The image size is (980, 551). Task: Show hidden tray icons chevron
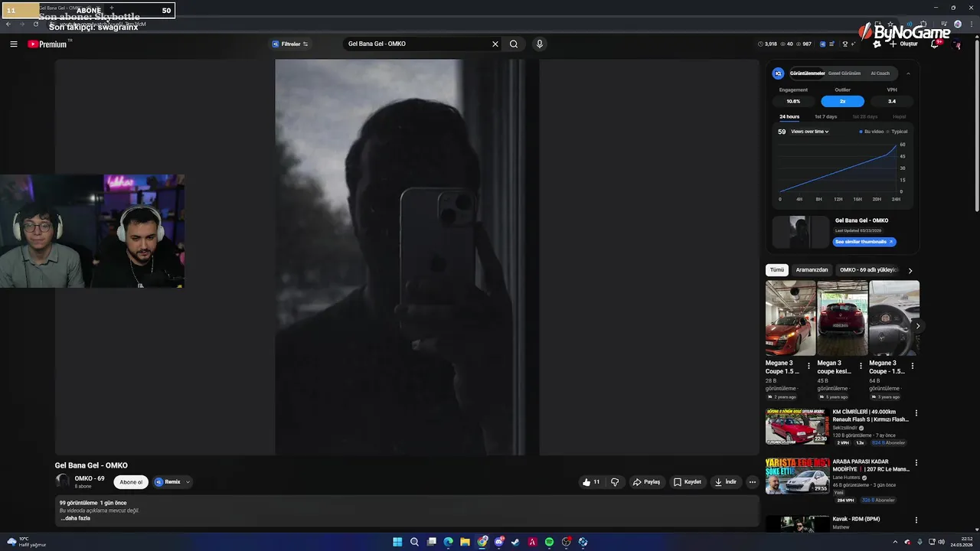click(895, 542)
